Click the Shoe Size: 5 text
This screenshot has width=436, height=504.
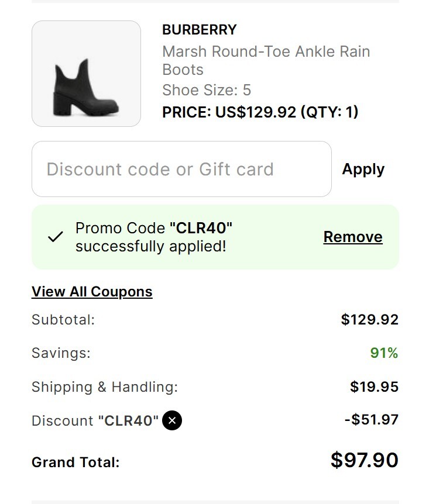coord(207,90)
